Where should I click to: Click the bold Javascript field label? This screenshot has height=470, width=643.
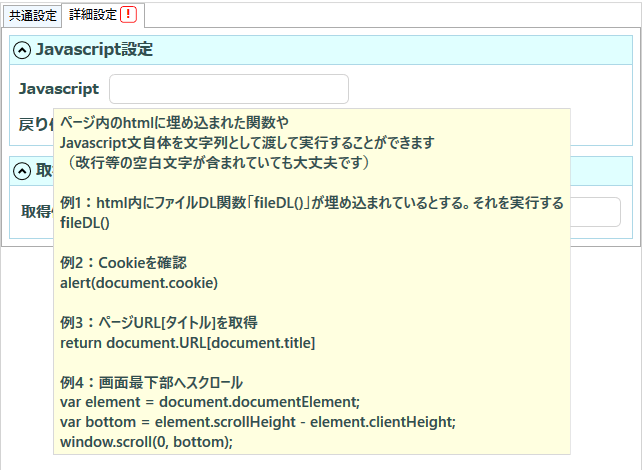pos(59,89)
